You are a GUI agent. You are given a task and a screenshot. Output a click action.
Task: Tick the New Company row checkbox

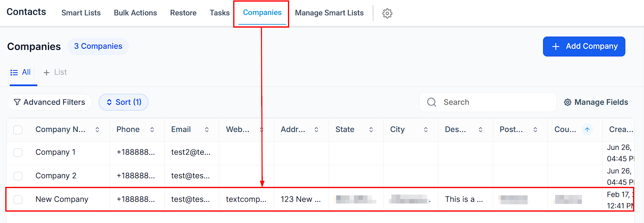click(18, 199)
